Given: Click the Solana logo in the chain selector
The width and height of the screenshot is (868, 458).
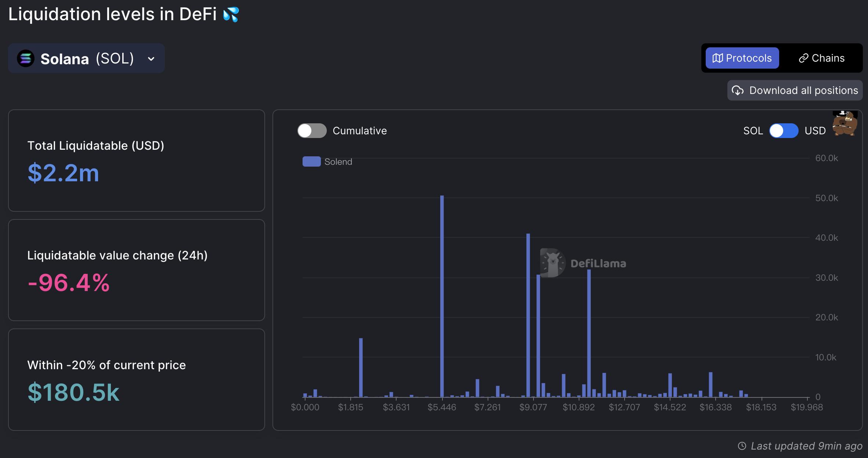Looking at the screenshot, I should click(25, 58).
